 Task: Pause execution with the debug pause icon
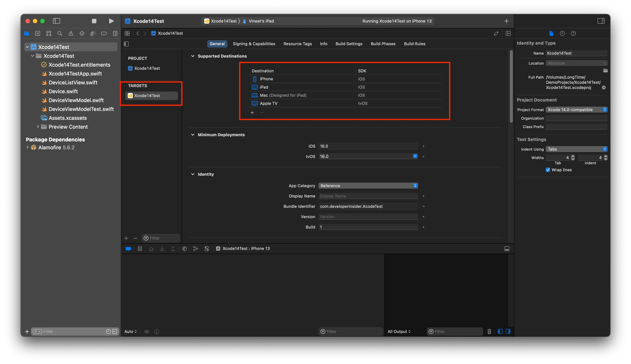click(x=140, y=248)
